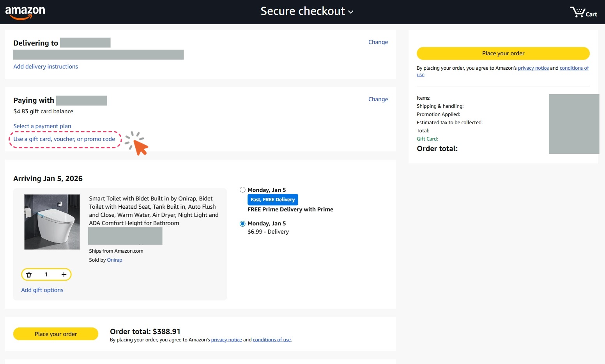Screen dimensions: 605x364
Task: Open the toilet product thumbnail
Action: [x=52, y=222]
